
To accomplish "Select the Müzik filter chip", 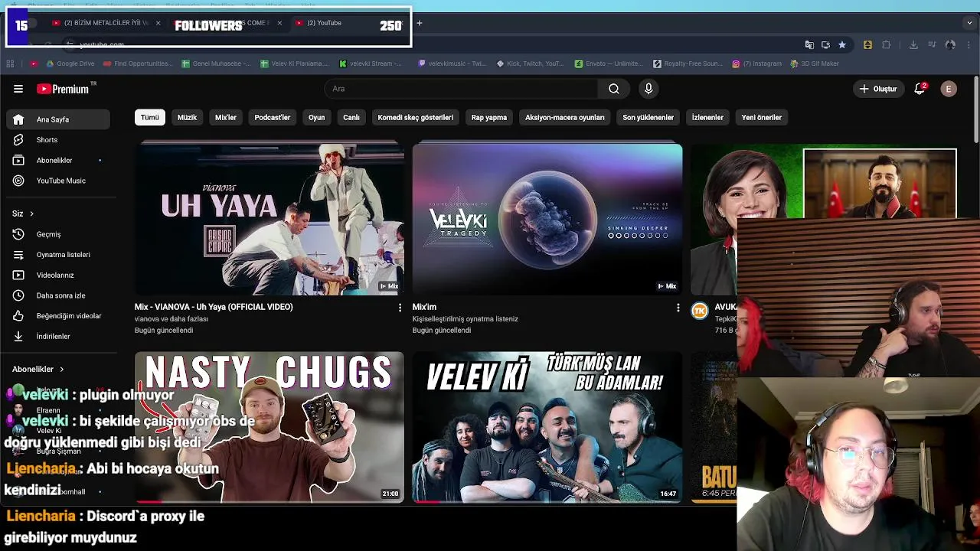I will tap(187, 118).
